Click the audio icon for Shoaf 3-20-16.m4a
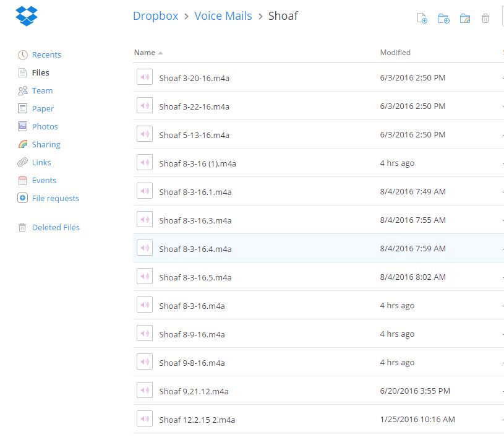Image resolution: width=504 pixels, height=437 pixels. click(145, 77)
